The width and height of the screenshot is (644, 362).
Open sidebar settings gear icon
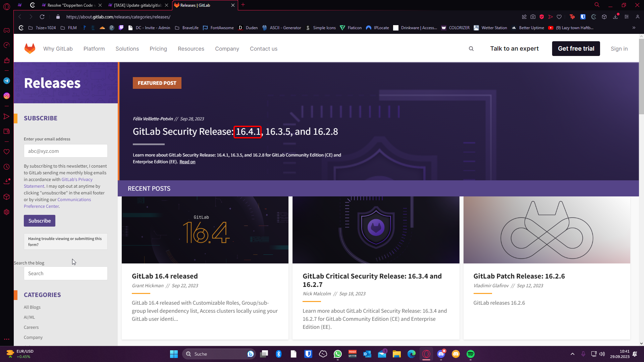pyautogui.click(x=7, y=212)
